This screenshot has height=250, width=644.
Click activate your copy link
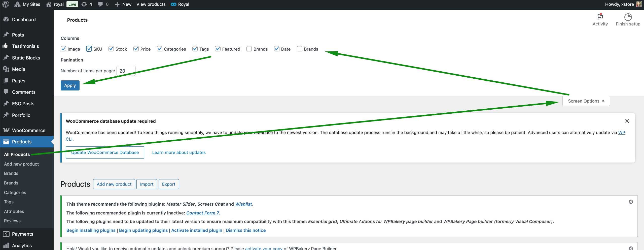(264, 248)
